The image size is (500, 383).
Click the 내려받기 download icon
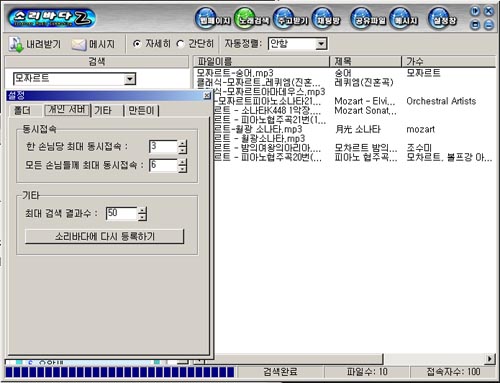point(16,44)
